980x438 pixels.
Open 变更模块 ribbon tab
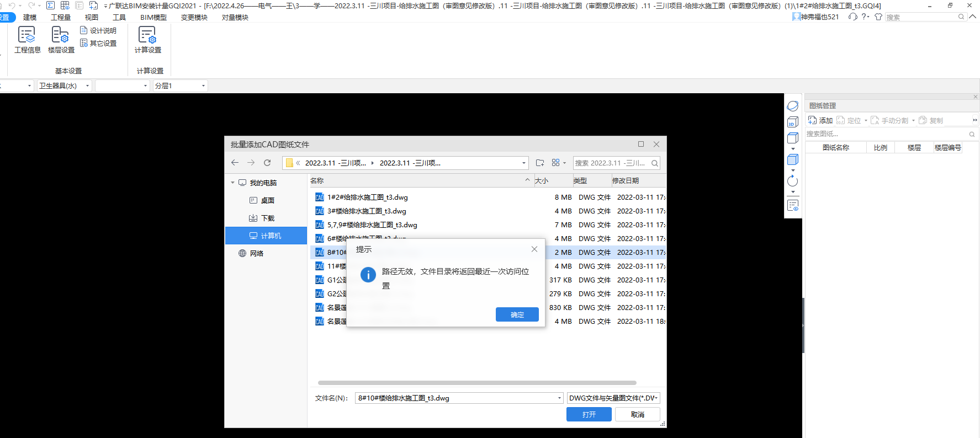pyautogui.click(x=194, y=17)
